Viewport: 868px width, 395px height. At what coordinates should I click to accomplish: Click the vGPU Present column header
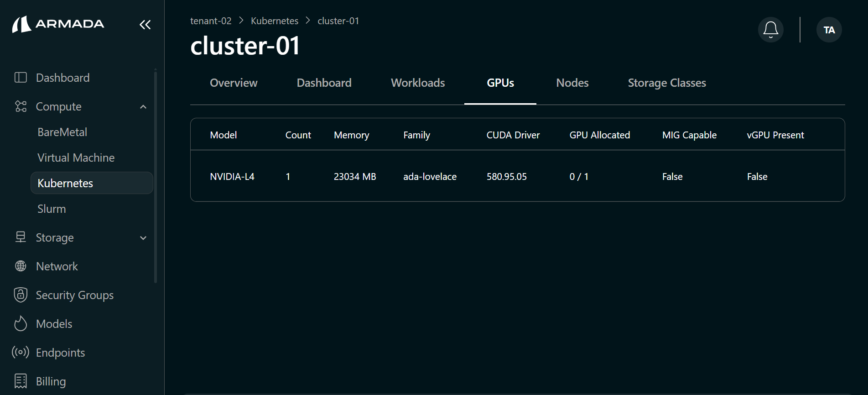[775, 135]
